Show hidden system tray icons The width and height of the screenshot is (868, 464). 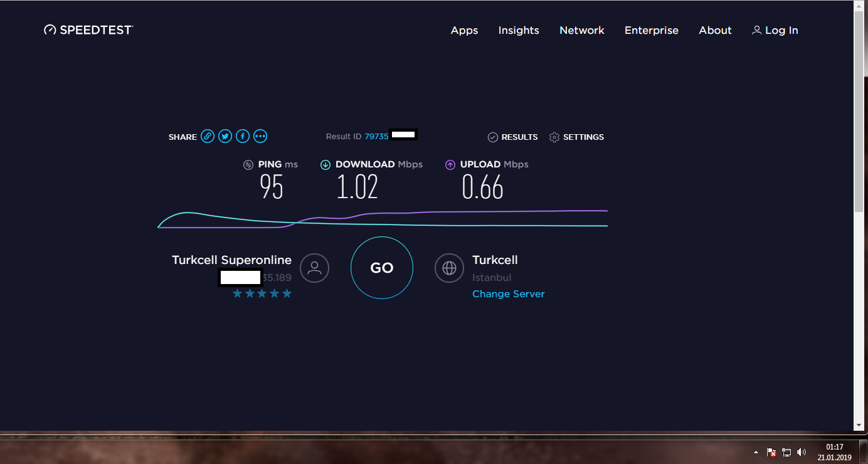[756, 452]
